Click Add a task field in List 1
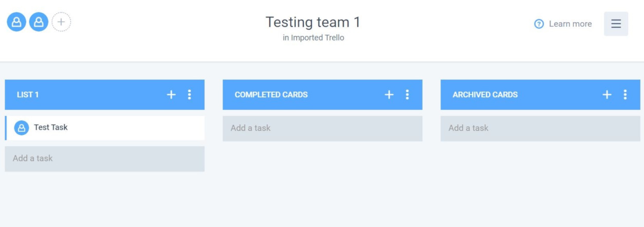The width and height of the screenshot is (644, 227). (x=105, y=159)
